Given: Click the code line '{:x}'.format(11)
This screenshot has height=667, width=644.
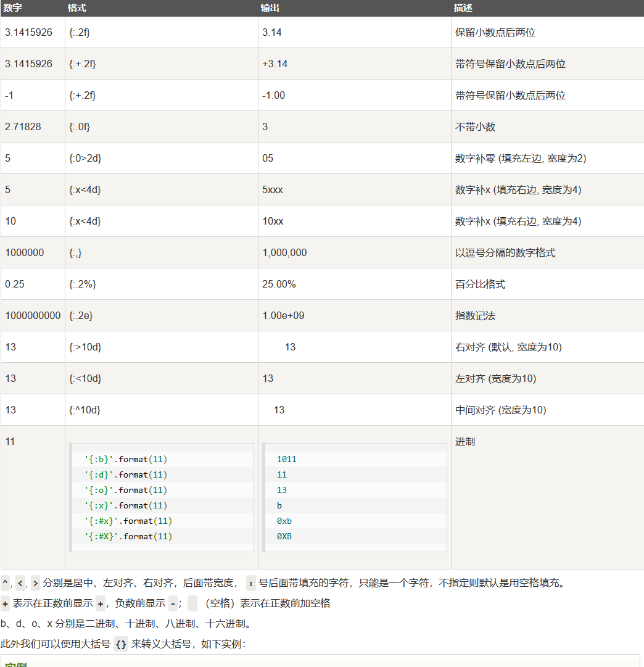Looking at the screenshot, I should [126, 505].
